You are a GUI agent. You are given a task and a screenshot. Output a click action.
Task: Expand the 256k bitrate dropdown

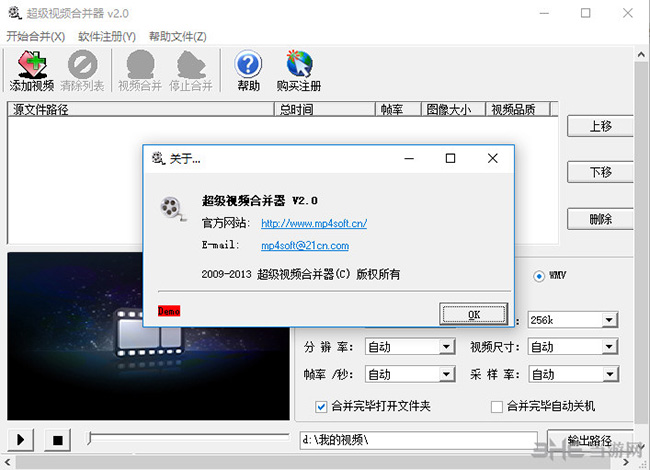[609, 320]
